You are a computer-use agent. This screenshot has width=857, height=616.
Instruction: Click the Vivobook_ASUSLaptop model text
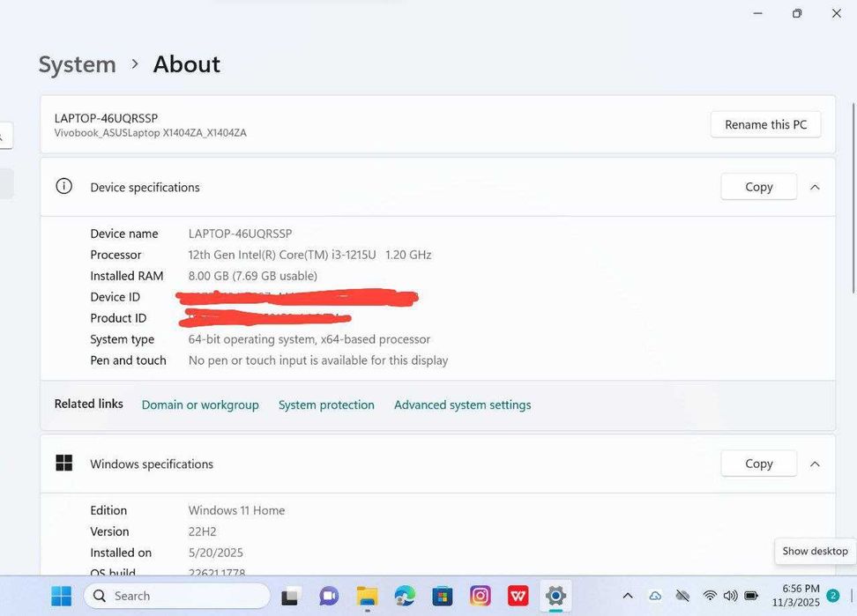150,133
